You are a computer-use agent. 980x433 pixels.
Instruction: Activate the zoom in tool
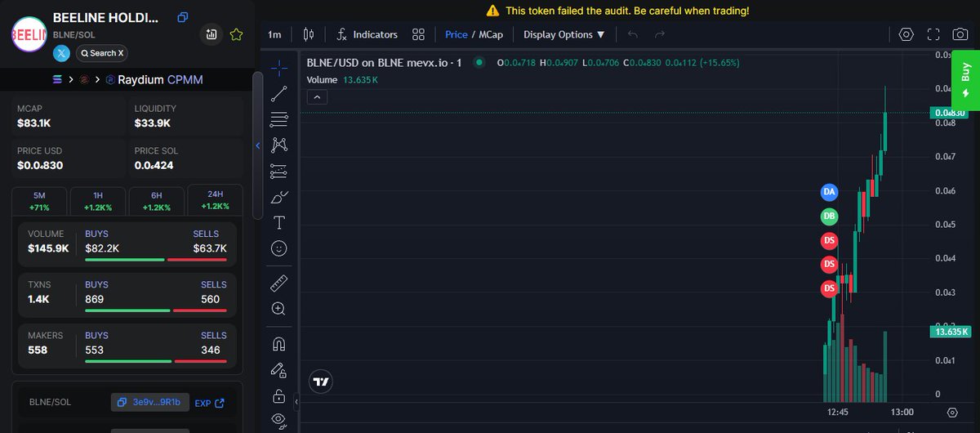click(278, 309)
